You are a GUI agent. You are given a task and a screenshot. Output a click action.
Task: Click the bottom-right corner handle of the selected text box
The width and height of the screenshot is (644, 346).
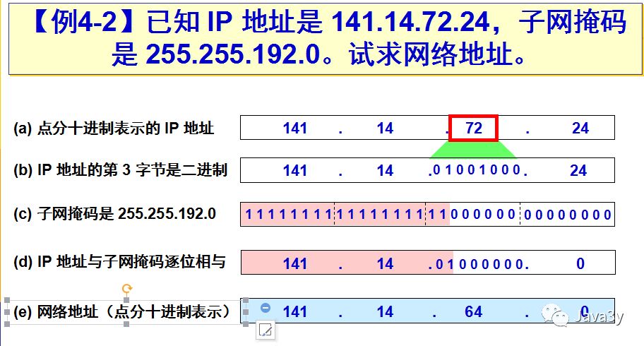(x=246, y=324)
